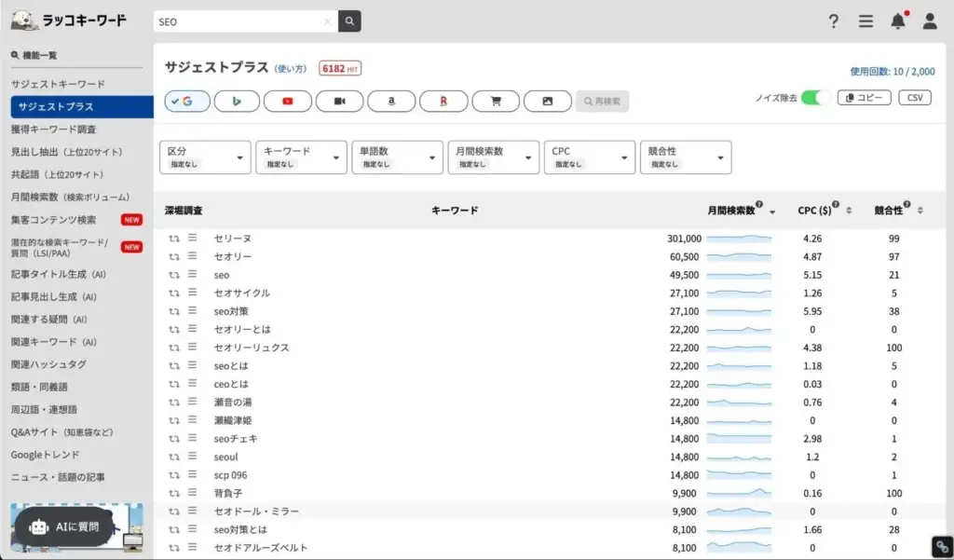Image resolution: width=954 pixels, height=560 pixels.
Task: Click re-search icon for seo row
Action: [174, 275]
